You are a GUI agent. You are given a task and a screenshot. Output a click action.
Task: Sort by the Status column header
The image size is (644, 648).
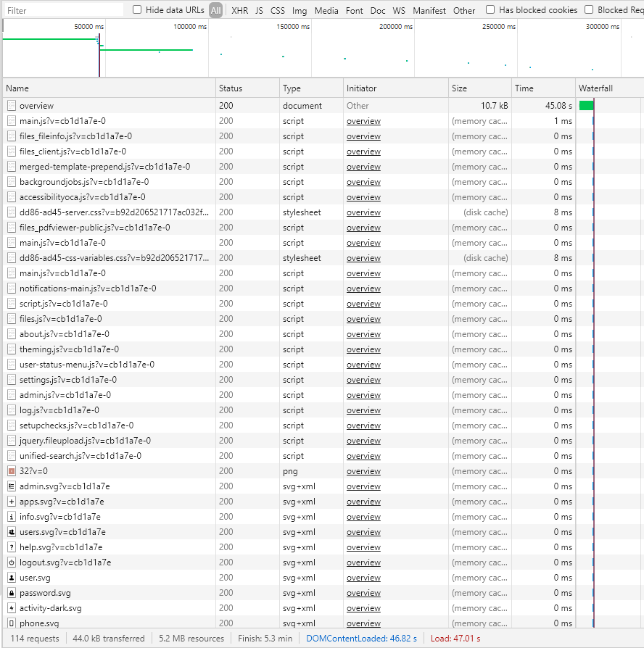click(247, 88)
